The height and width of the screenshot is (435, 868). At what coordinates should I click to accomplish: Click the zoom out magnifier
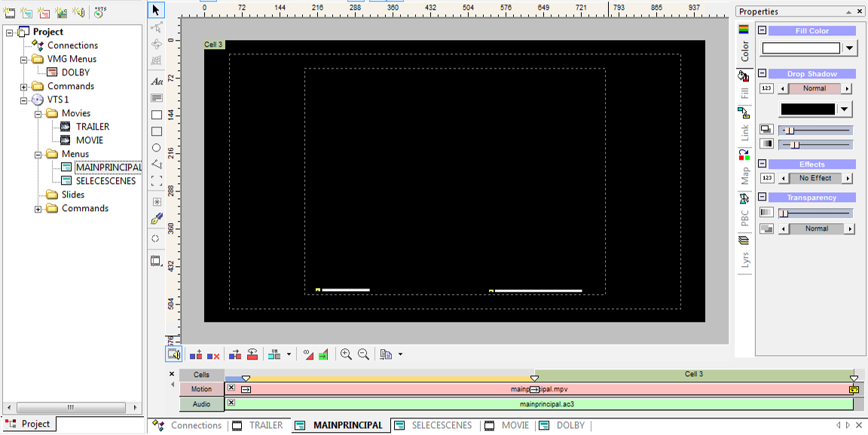363,354
